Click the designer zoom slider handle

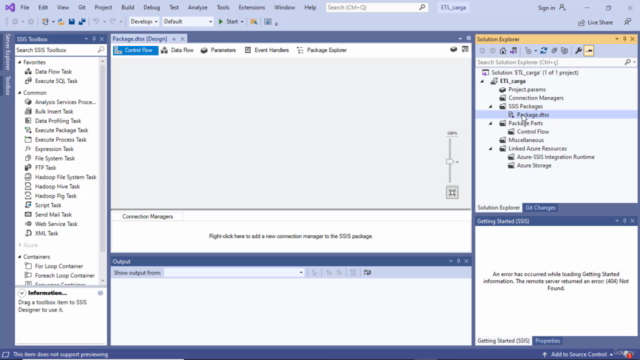pyautogui.click(x=450, y=162)
